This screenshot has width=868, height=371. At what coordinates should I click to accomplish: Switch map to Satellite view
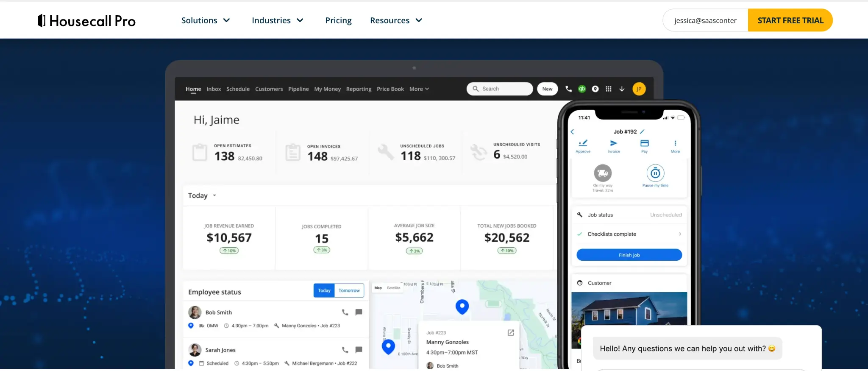click(x=394, y=288)
